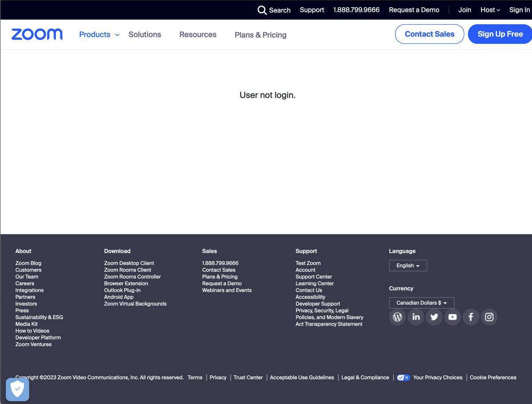Download Zoom Desktop Client link
Screen dimensions: 532x404
point(129,263)
